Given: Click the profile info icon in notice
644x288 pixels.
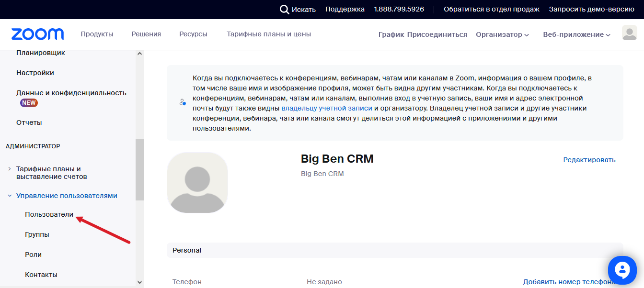Looking at the screenshot, I should pyautogui.click(x=182, y=102).
